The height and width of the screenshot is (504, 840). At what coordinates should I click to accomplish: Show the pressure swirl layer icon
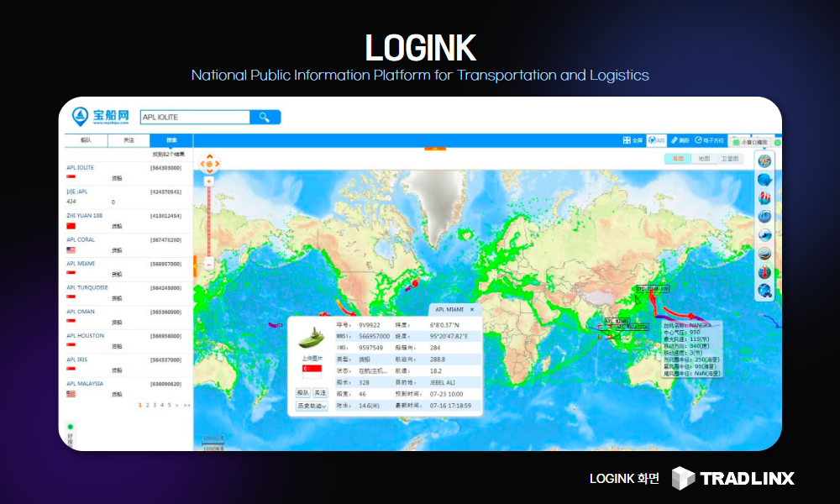tap(764, 254)
